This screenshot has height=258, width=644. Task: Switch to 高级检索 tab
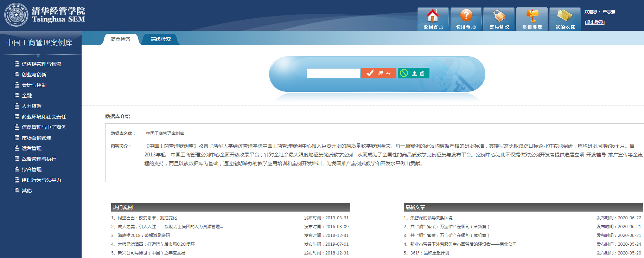click(x=161, y=39)
